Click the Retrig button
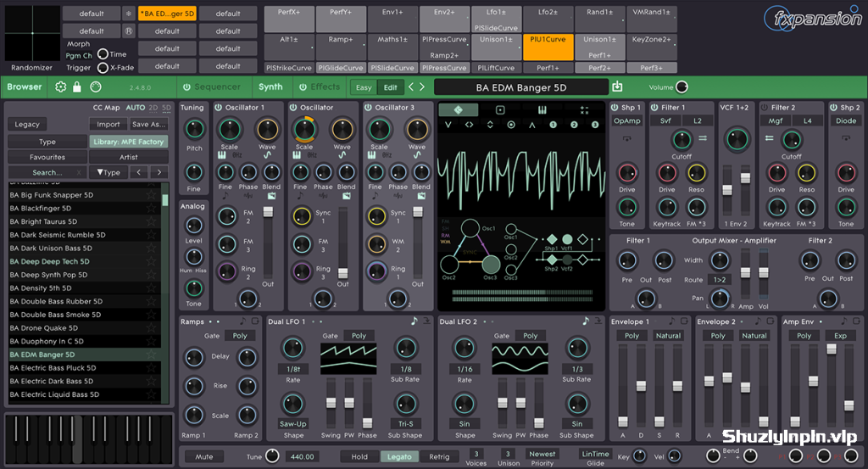Viewport: 868px width, 469px height. pyautogui.click(x=439, y=457)
